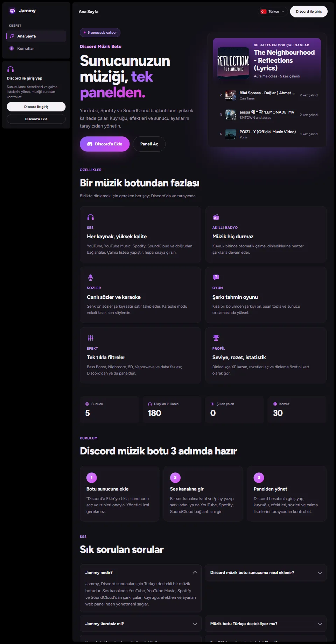The height and width of the screenshot is (644, 336).
Task: Click Discord ile giriş button in header
Action: click(x=309, y=12)
